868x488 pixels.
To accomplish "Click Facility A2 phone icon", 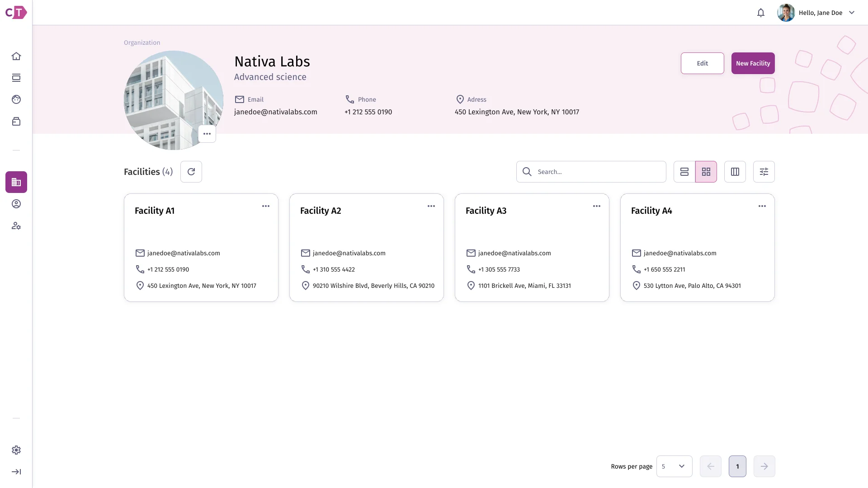I will pos(306,269).
